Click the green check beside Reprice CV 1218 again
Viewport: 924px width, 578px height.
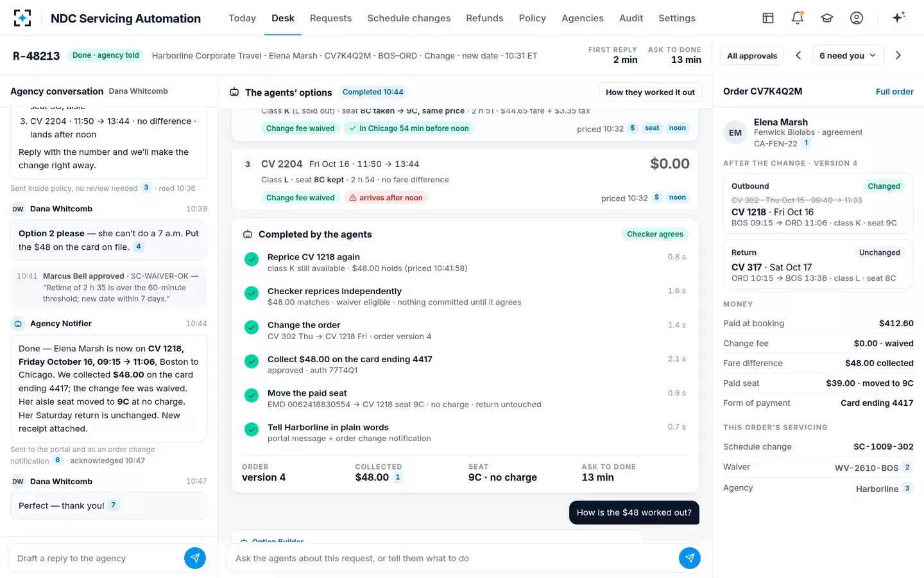pos(252,259)
